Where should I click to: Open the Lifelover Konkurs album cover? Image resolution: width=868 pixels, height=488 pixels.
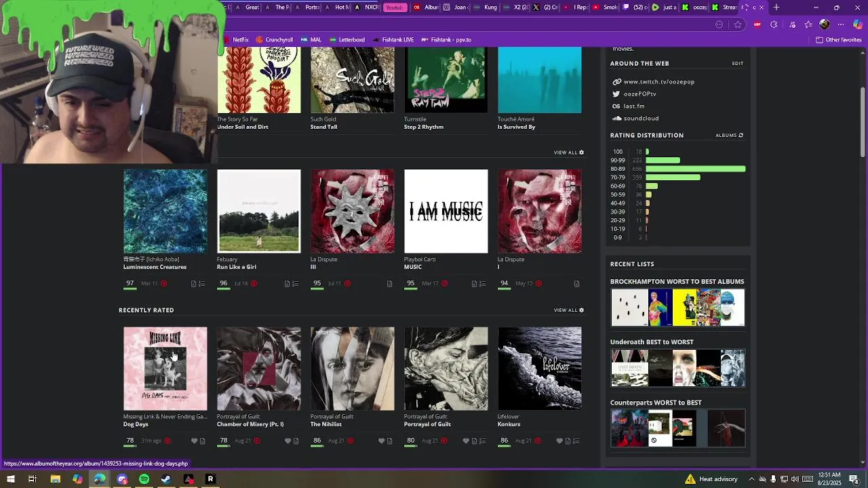coord(540,369)
